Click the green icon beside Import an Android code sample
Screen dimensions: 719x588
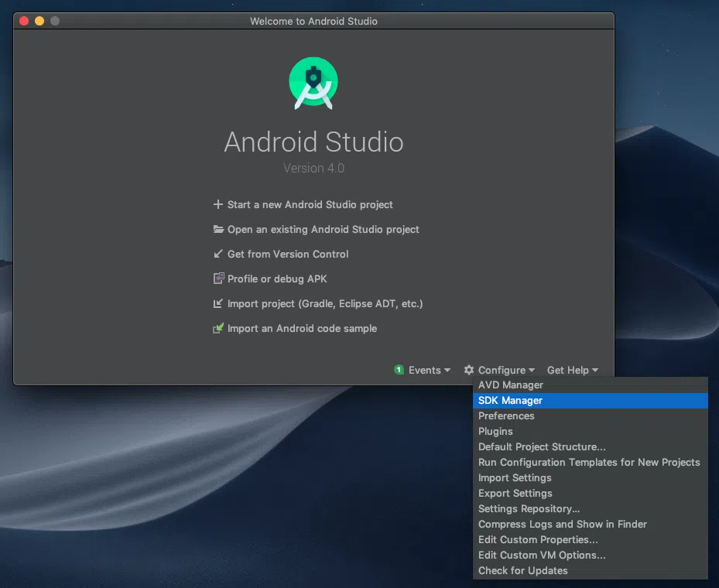coord(218,328)
